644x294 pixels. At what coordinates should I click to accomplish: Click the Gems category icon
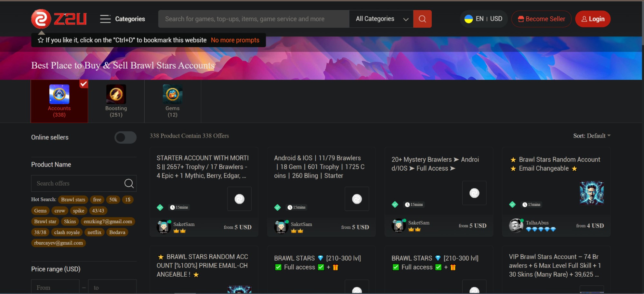click(172, 94)
